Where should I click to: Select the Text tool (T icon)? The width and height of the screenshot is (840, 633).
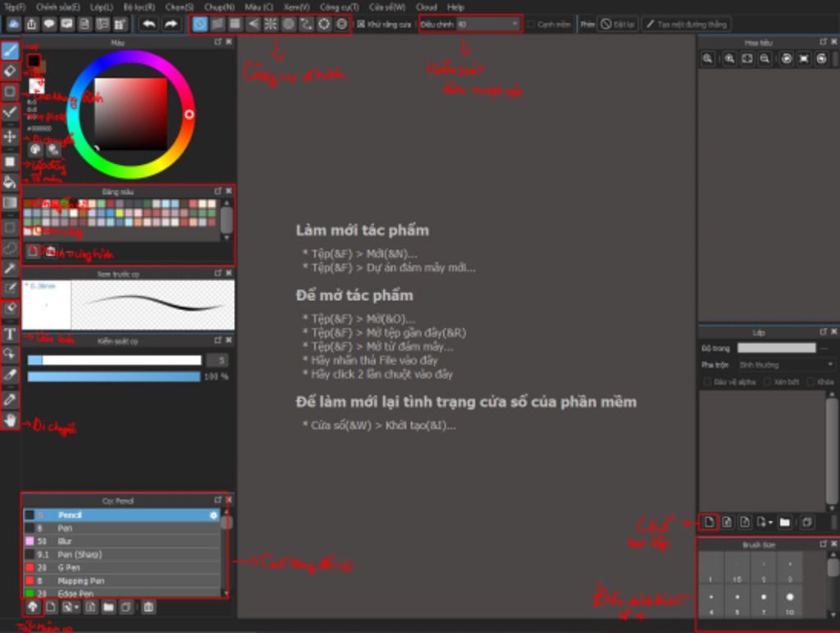[10, 335]
